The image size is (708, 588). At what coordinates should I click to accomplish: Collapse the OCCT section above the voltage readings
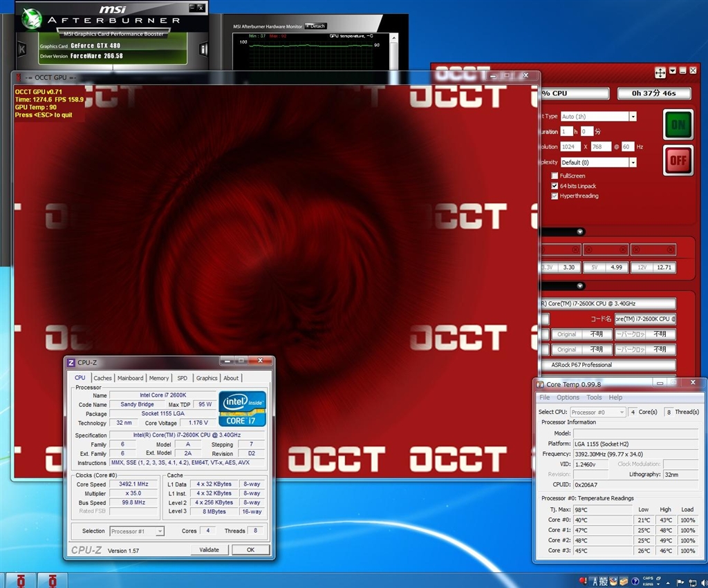pos(580,232)
